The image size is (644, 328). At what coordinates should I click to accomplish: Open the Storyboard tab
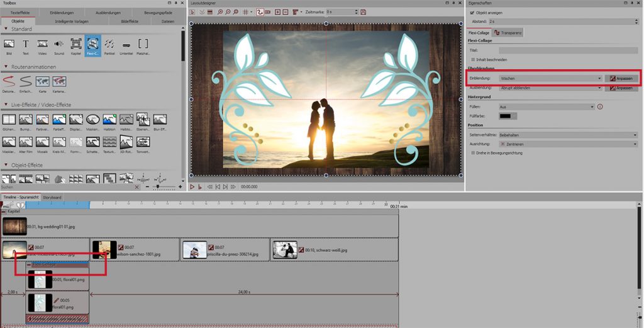coord(52,197)
